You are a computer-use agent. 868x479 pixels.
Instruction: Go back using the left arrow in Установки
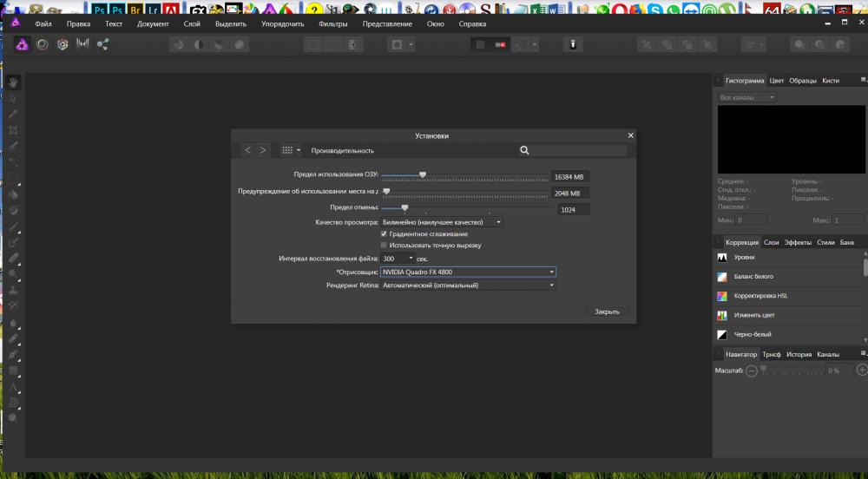[248, 150]
